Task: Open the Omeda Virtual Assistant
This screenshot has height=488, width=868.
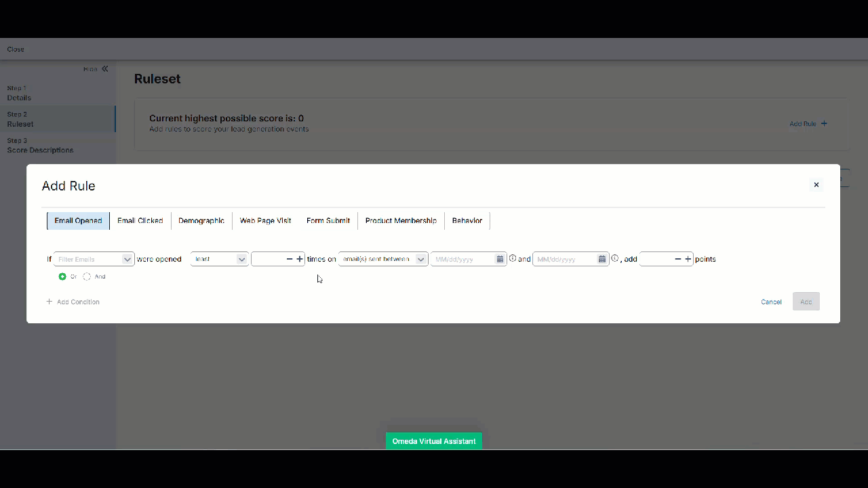Action: click(x=433, y=441)
